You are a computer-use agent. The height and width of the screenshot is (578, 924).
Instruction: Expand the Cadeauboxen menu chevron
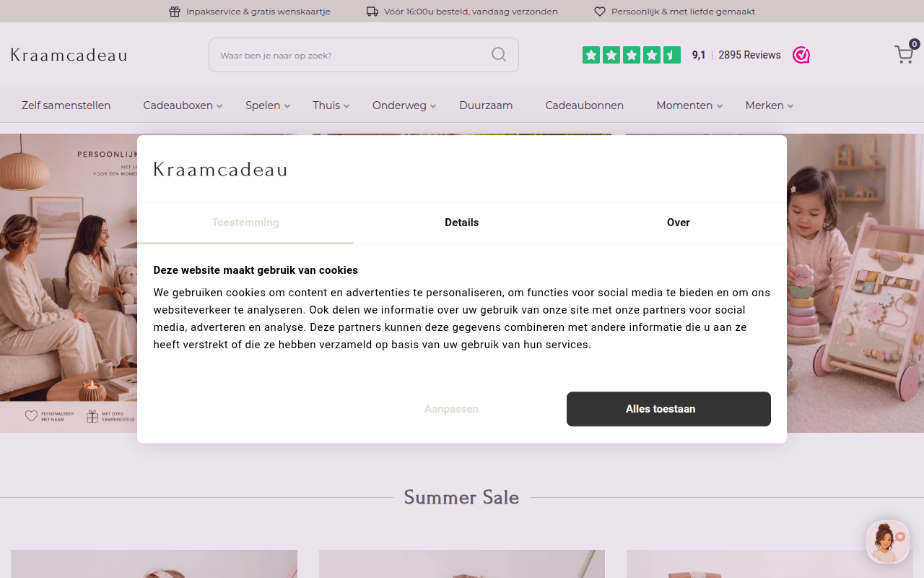[219, 106]
